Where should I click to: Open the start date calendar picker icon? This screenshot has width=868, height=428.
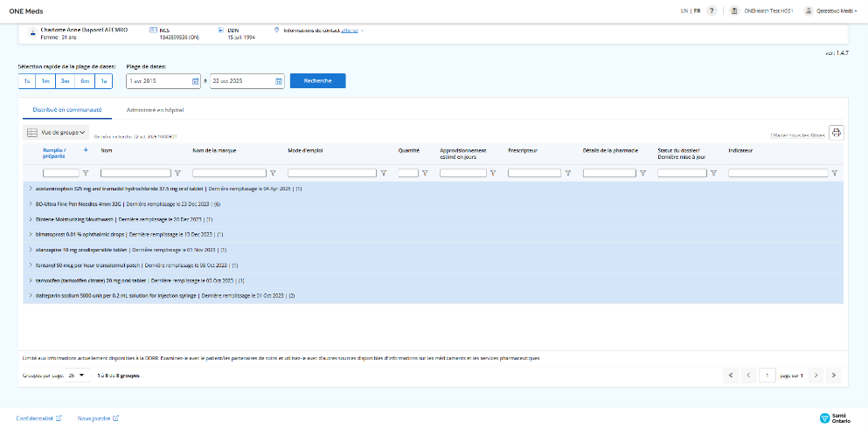tap(195, 81)
